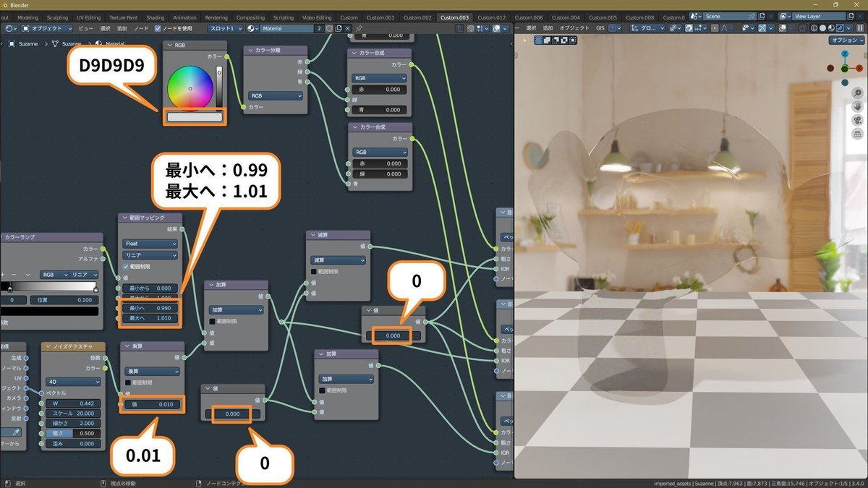The image size is (868, 488).
Task: Switch to the Custom.002 workspace tab
Action: 417,17
